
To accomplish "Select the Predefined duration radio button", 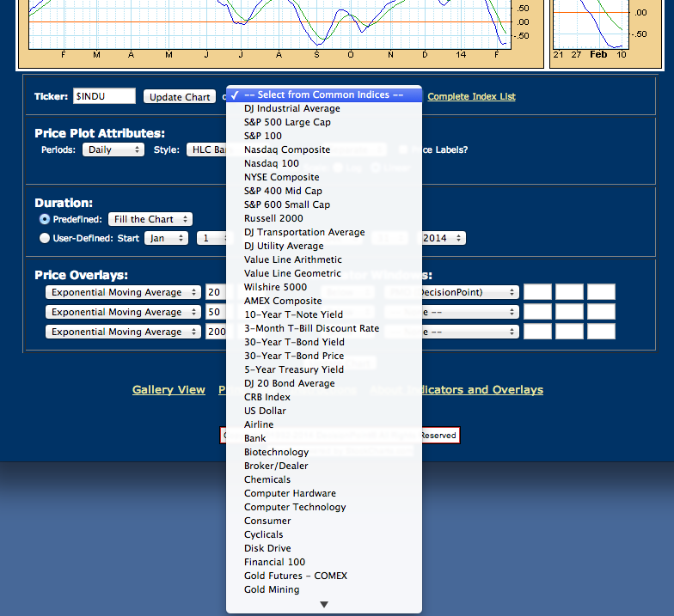I will [x=45, y=219].
